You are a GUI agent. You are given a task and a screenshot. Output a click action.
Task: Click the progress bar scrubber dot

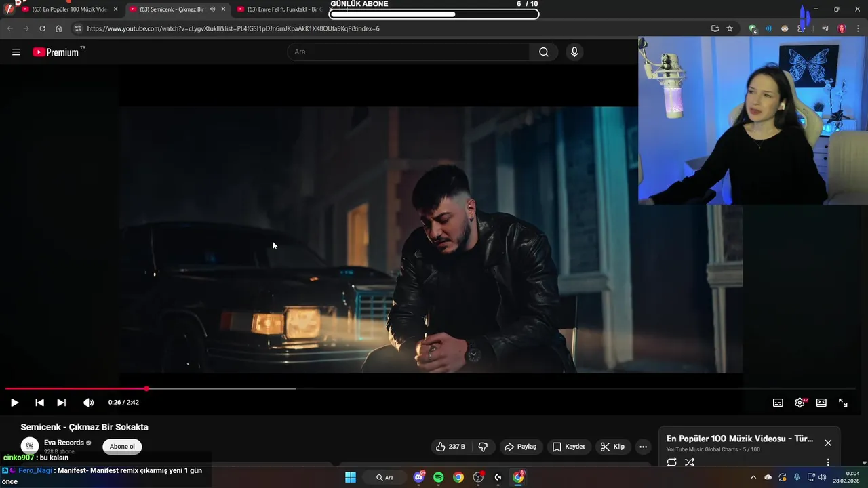pyautogui.click(x=146, y=388)
